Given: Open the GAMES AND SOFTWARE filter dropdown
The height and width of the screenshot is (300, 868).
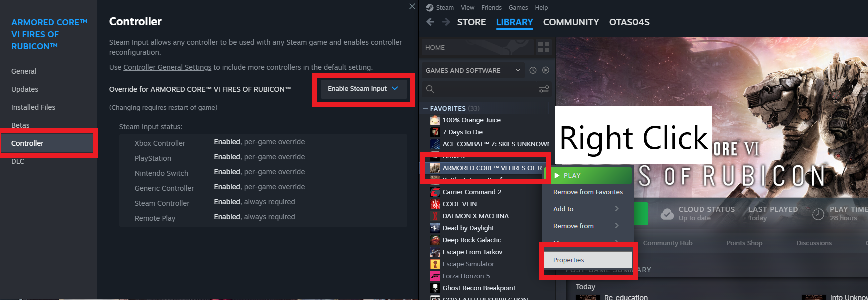Looking at the screenshot, I should click(472, 70).
